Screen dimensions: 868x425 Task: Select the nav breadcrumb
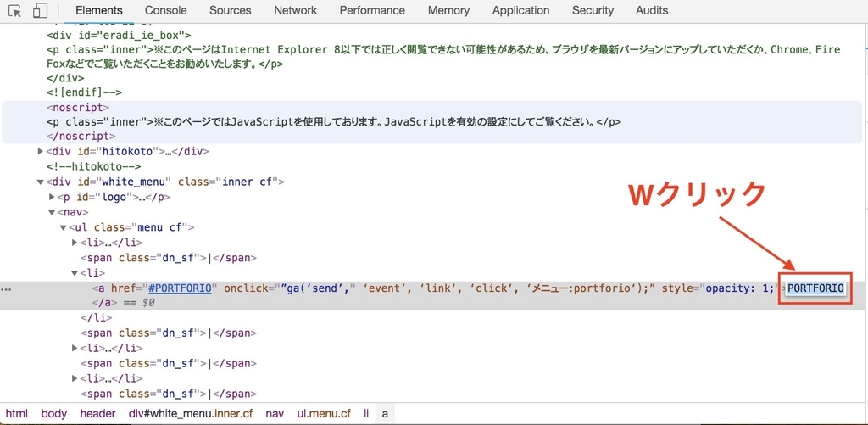tap(275, 413)
